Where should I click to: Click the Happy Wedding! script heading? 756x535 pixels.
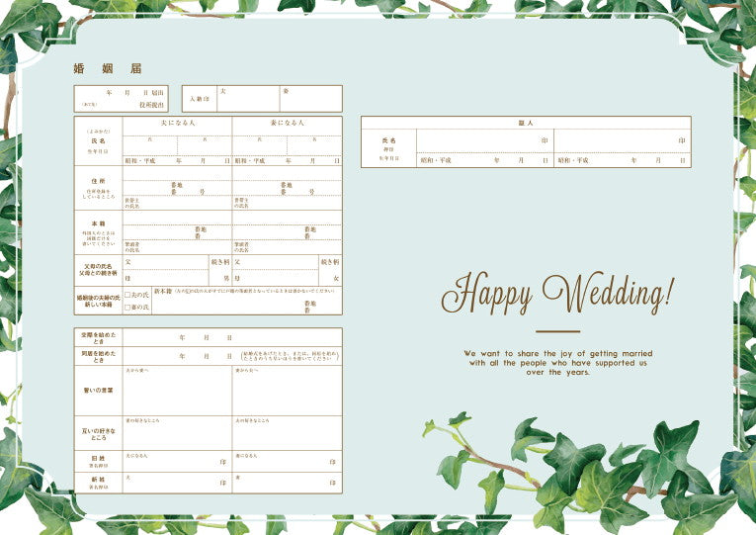pyautogui.click(x=558, y=292)
